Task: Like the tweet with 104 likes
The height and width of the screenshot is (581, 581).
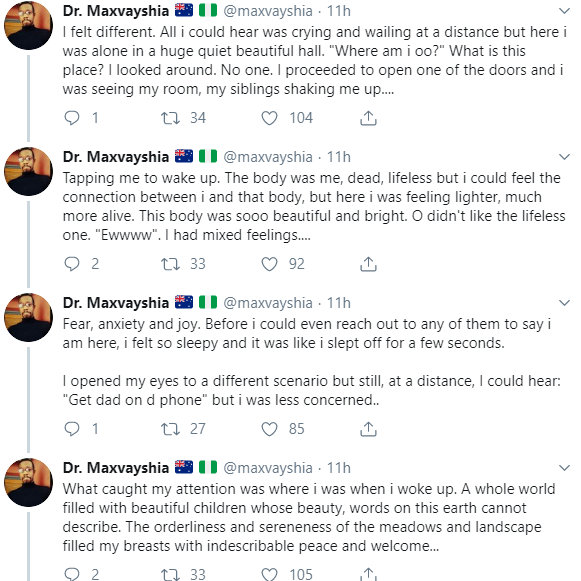Action: (269, 118)
